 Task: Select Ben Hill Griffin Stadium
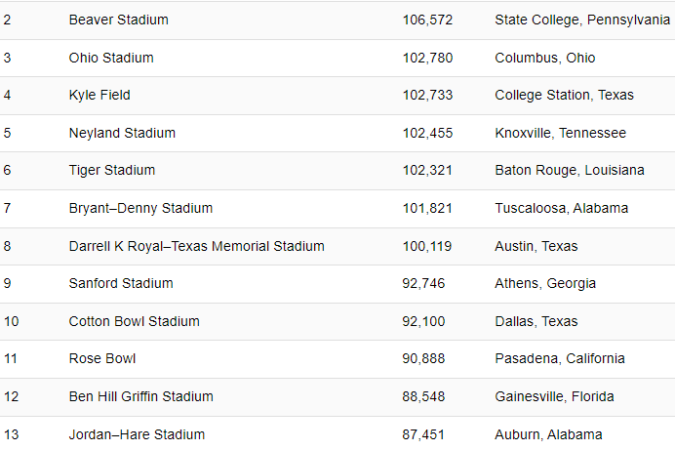click(x=141, y=396)
